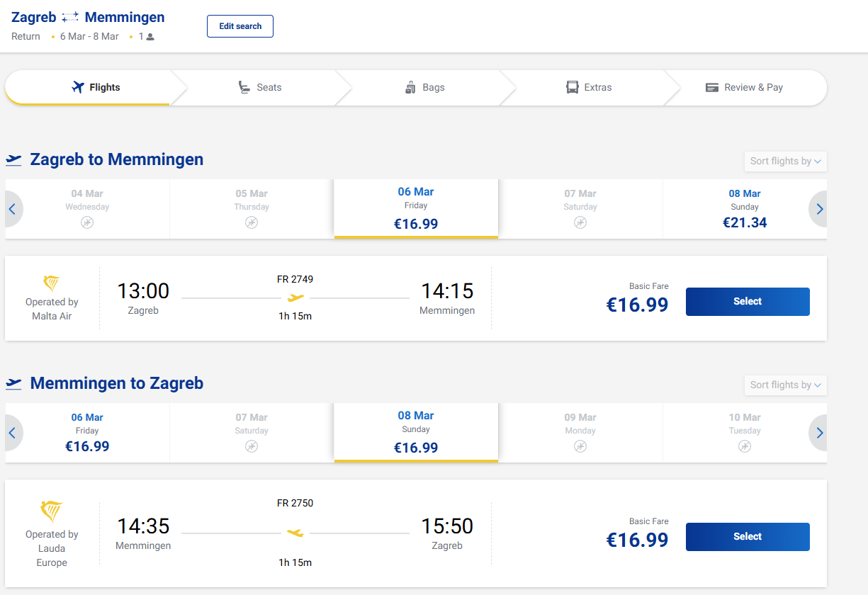Expand return Sort flights by dropdown

(x=785, y=385)
